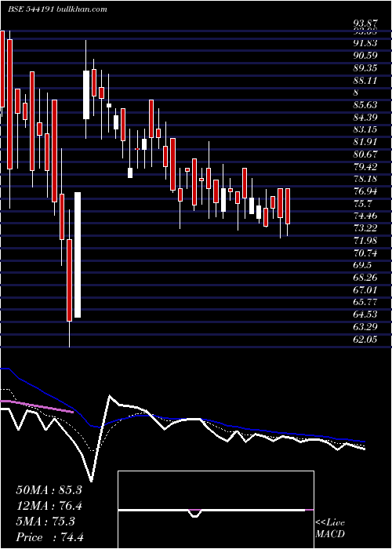Click the 68.26 price axis label
The image size is (392, 549).
point(365,278)
